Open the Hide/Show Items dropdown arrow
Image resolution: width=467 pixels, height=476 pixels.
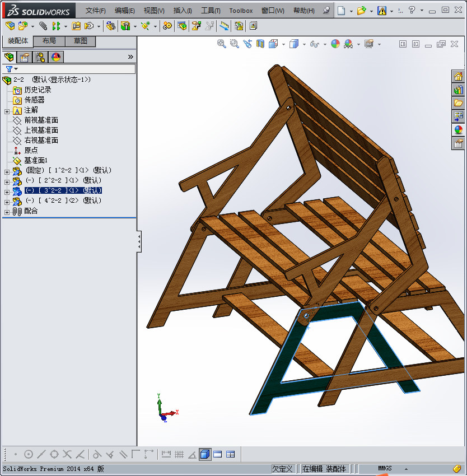pos(325,44)
